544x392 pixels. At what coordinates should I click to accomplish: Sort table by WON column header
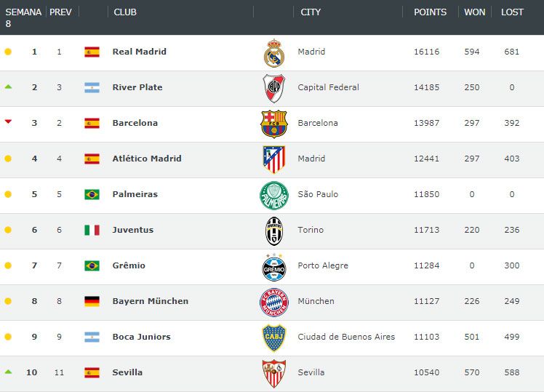click(475, 12)
